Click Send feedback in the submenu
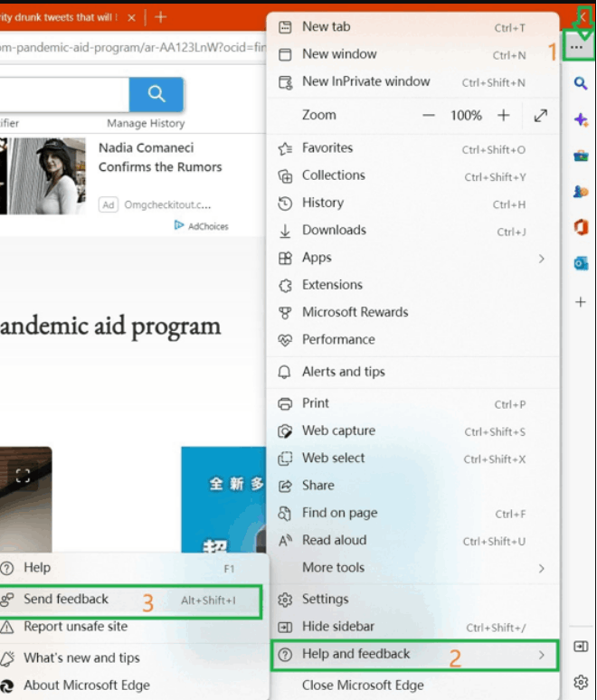Screen dimensions: 597x700 (x=130, y=600)
